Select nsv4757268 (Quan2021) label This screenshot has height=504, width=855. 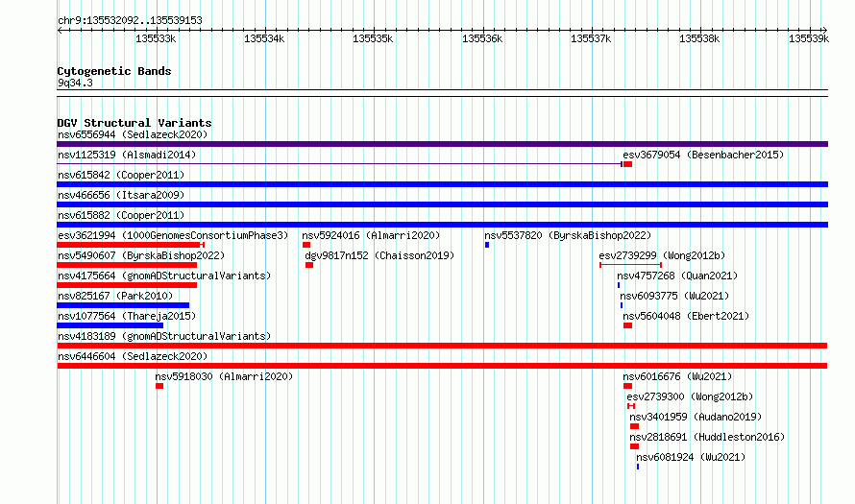(677, 276)
